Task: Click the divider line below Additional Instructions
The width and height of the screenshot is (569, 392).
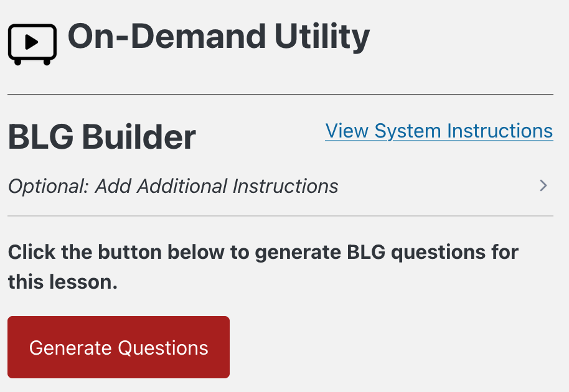Action: click(x=280, y=216)
